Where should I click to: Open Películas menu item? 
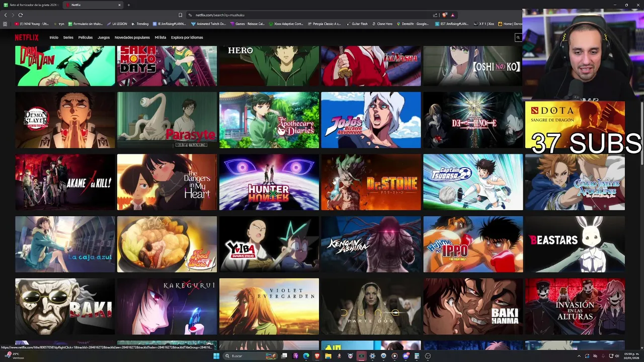tap(86, 37)
